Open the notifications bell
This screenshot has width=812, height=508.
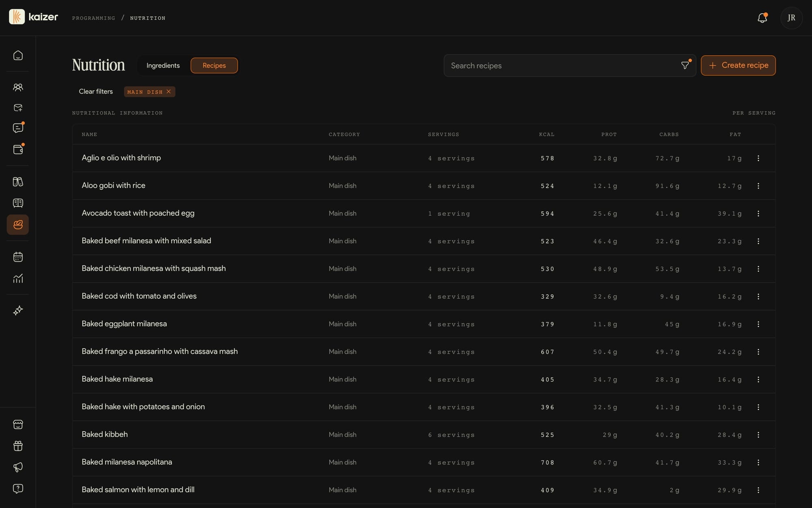pyautogui.click(x=762, y=18)
